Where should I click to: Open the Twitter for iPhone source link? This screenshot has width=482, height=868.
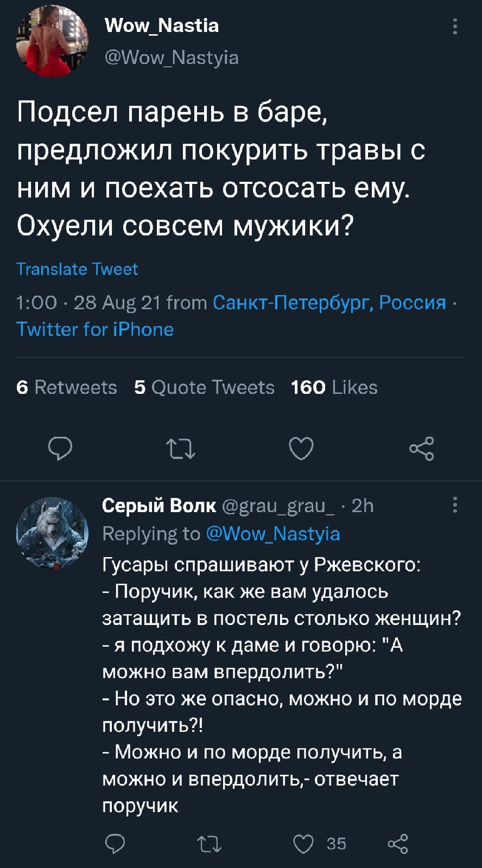(96, 329)
